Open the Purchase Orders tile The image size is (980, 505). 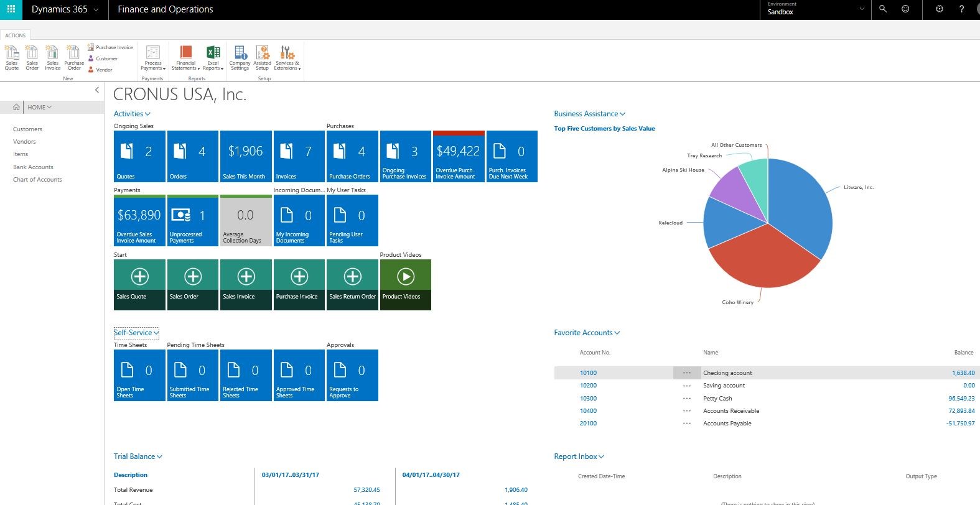click(352, 156)
